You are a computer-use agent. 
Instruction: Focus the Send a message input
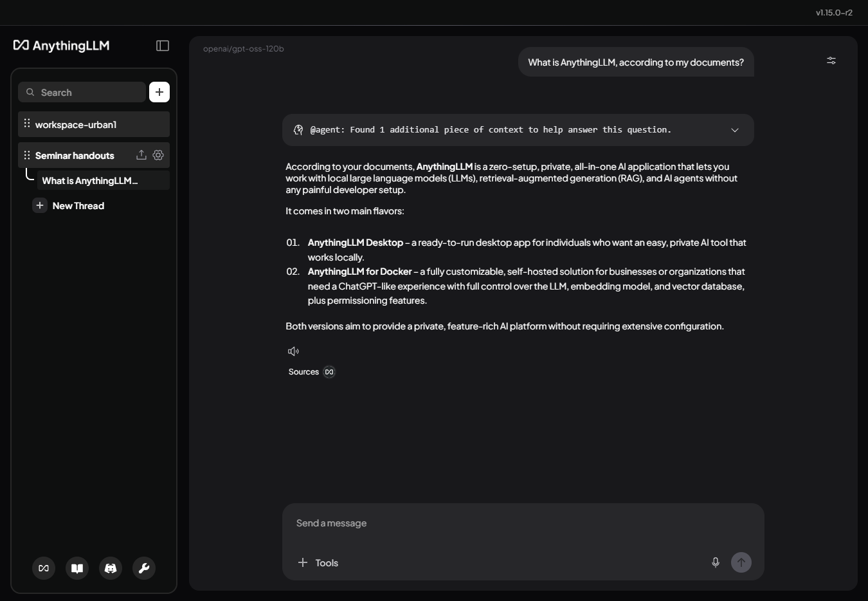pos(523,523)
